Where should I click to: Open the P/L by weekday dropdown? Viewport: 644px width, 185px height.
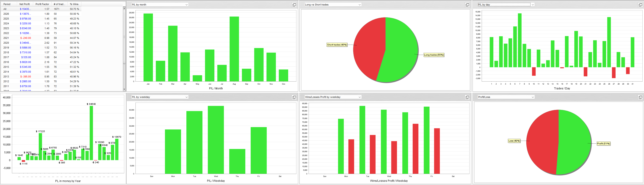[x=160, y=97]
